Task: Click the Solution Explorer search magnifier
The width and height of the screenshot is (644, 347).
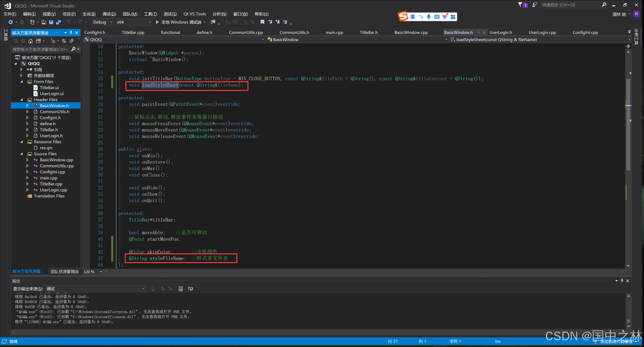Action: pyautogui.click(x=74, y=49)
